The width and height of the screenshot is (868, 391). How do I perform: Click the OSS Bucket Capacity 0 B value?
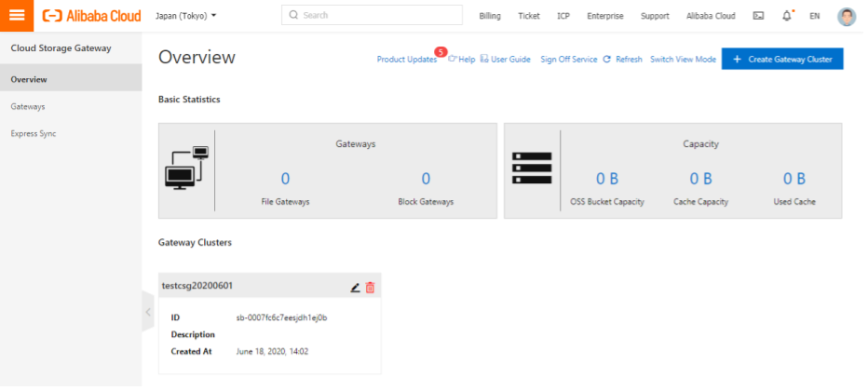pos(606,178)
